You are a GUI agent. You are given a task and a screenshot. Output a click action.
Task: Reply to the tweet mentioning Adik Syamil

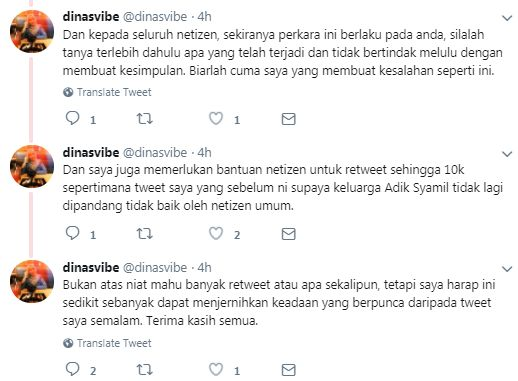tap(72, 233)
